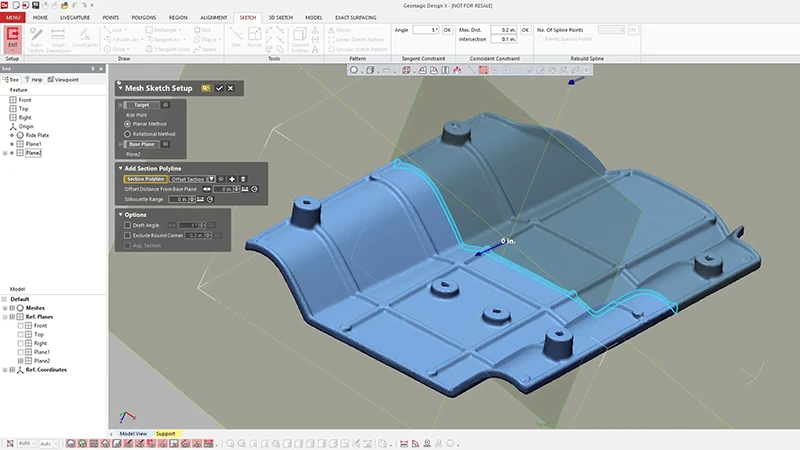Click the delete trash icon in Add Section Polyline

243,179
